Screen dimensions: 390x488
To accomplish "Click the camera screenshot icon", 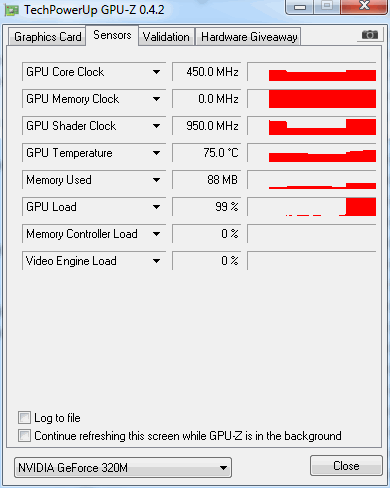I will (x=370, y=35).
